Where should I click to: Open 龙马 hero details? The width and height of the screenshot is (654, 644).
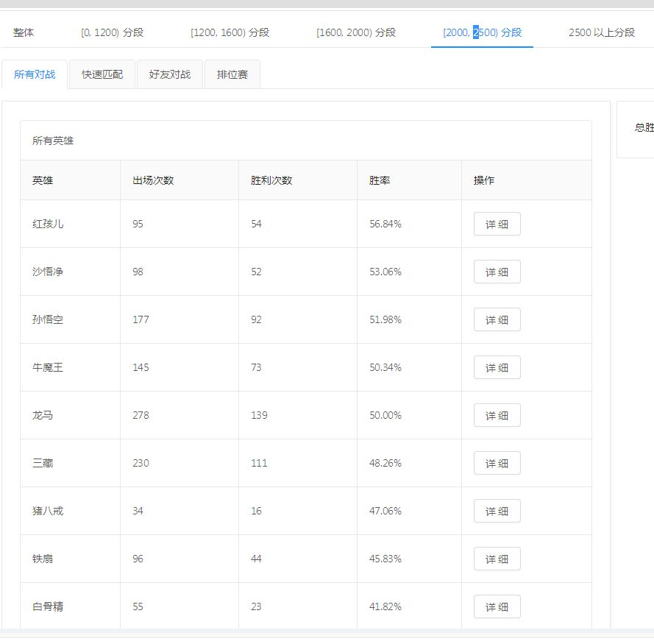[x=497, y=415]
